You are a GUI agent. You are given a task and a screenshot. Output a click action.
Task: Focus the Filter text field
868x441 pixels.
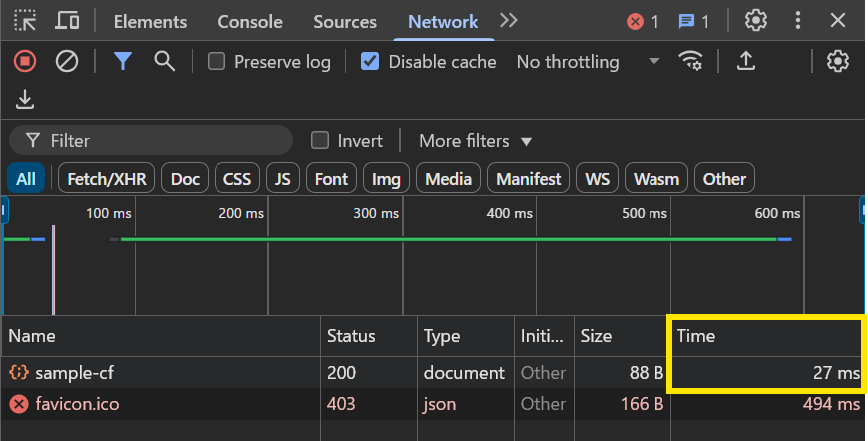point(151,140)
